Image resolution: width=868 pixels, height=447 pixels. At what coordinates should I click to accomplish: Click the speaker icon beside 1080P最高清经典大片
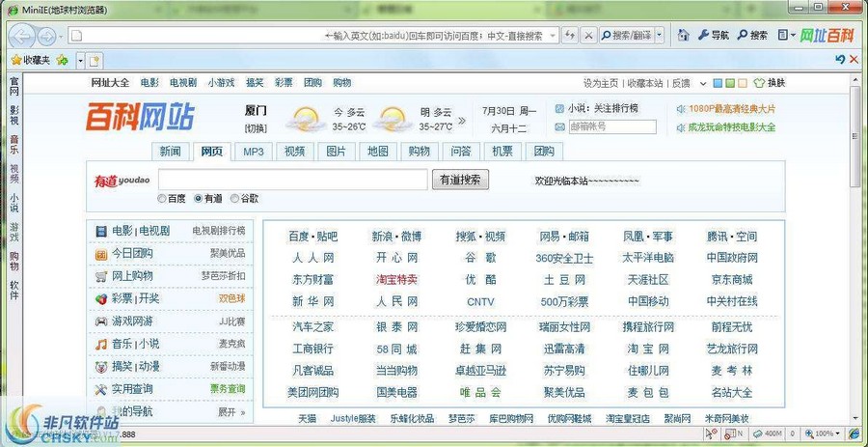(680, 109)
